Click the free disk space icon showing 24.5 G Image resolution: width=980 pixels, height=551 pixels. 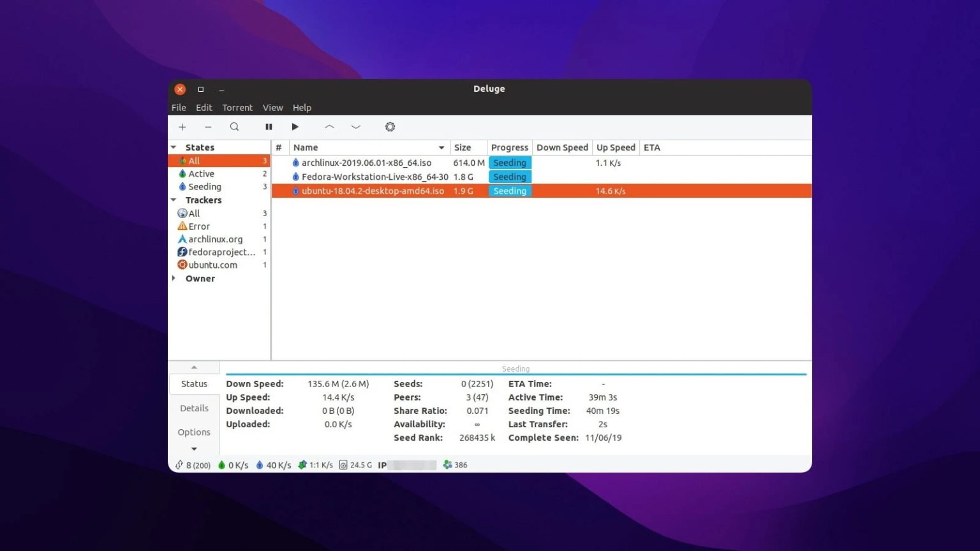pyautogui.click(x=343, y=465)
